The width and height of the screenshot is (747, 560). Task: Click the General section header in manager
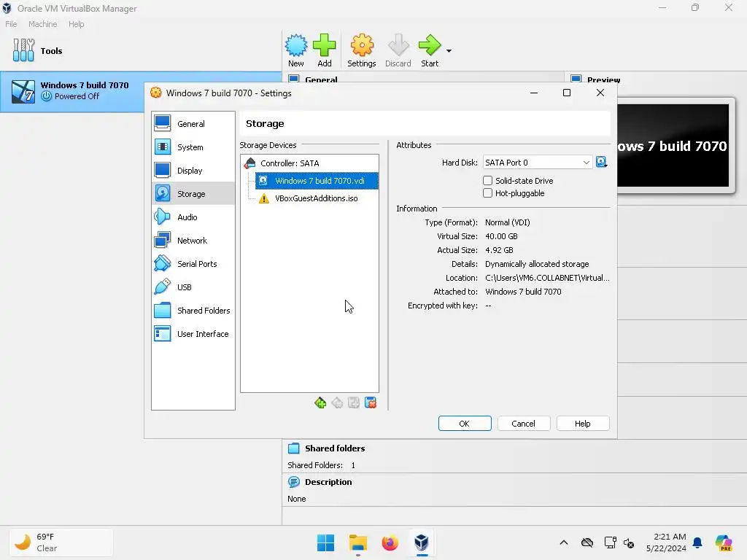coord(321,79)
